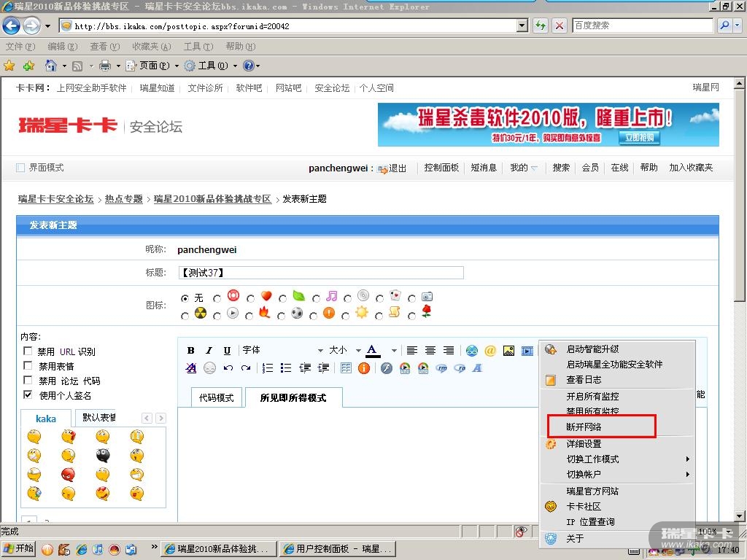Image resolution: width=747 pixels, height=560 pixels.
Task: Select the 无 (no icon) radio button
Action: (185, 298)
